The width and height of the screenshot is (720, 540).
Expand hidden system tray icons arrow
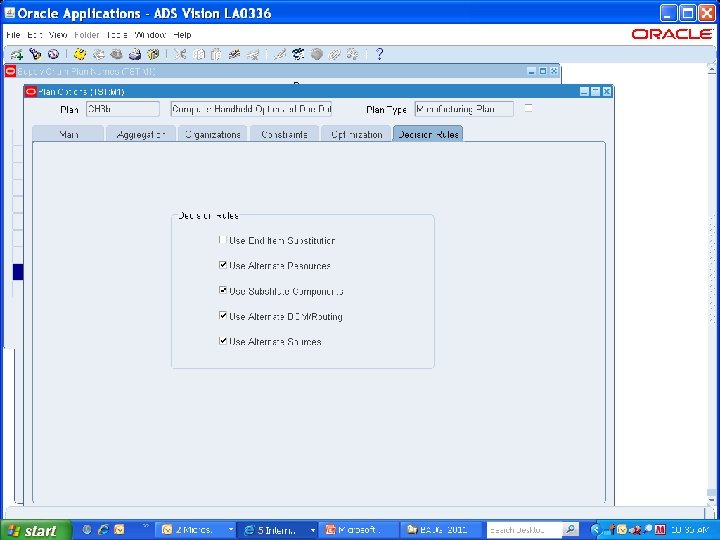[596, 530]
